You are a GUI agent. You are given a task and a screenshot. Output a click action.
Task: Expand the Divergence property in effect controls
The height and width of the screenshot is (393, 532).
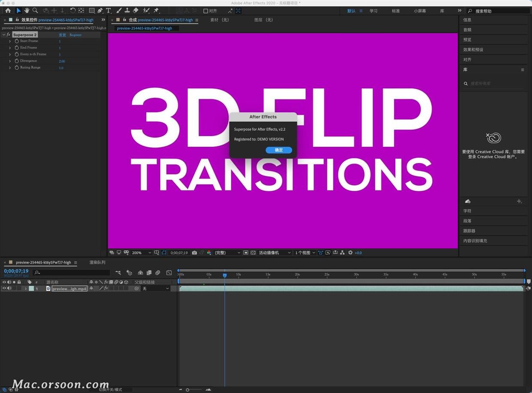click(10, 61)
